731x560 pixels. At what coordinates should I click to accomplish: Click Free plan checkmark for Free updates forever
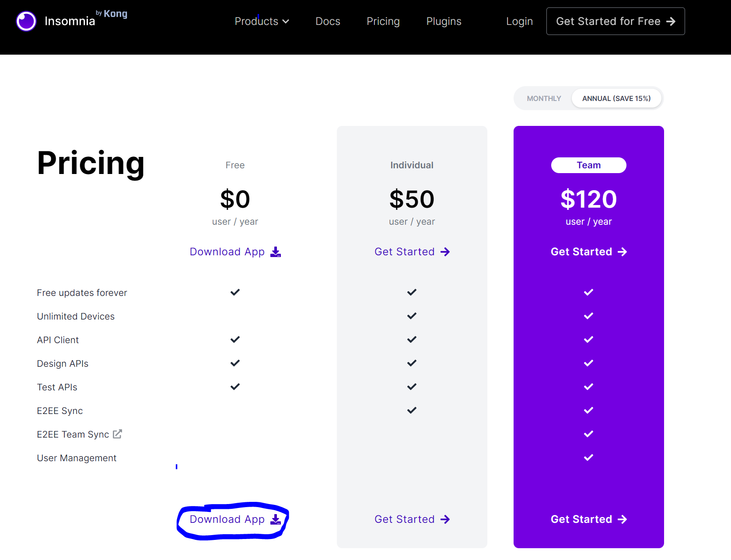pyautogui.click(x=235, y=292)
